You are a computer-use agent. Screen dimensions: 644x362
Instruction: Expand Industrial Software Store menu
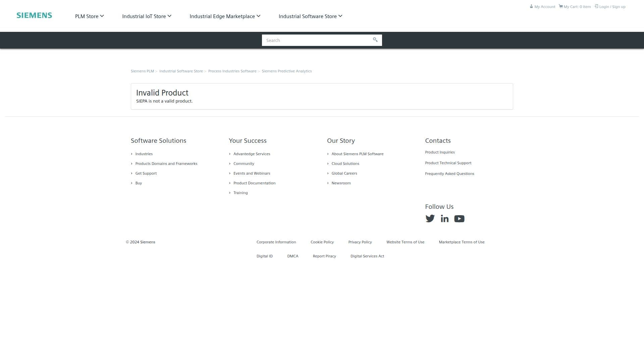(x=311, y=16)
